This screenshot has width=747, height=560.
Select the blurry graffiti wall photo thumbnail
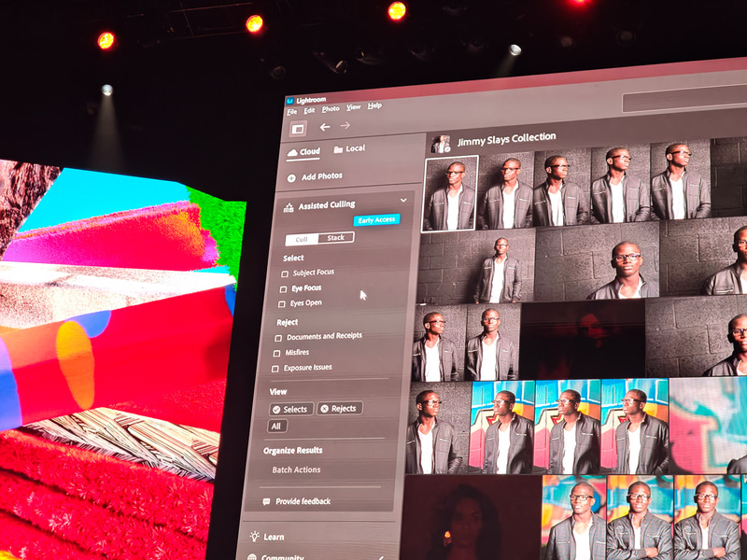point(708,425)
